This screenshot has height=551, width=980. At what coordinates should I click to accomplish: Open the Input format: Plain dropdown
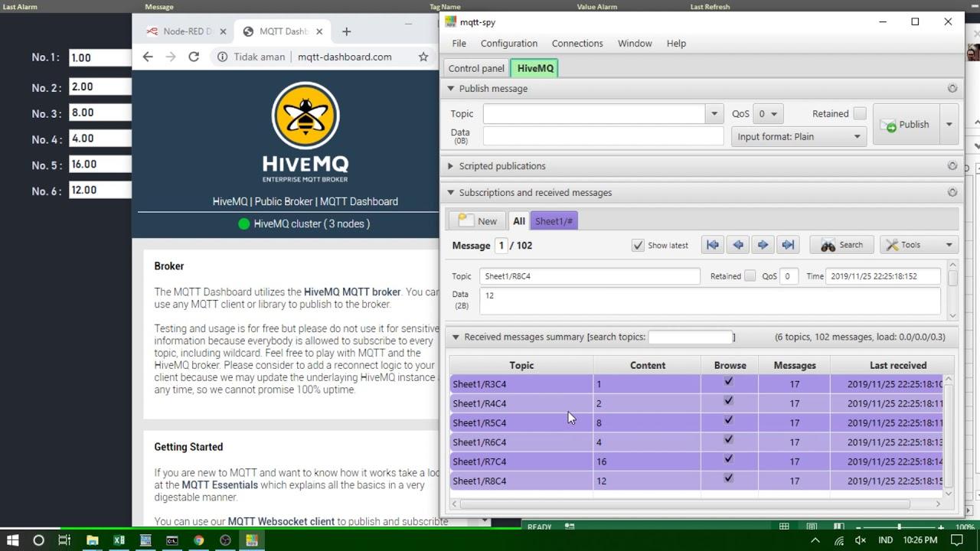pos(799,136)
